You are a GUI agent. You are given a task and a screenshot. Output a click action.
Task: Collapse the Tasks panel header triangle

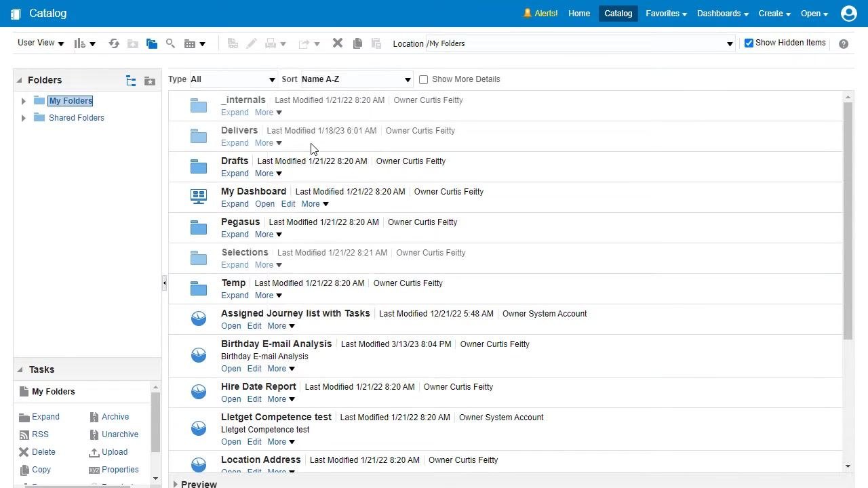(20, 369)
